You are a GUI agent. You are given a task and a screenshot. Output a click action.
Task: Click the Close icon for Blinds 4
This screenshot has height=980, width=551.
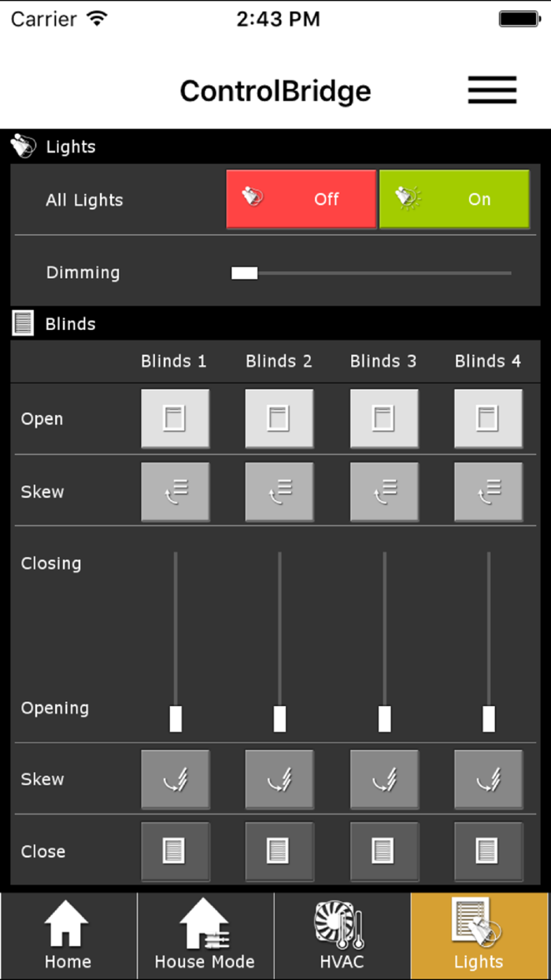click(x=488, y=852)
